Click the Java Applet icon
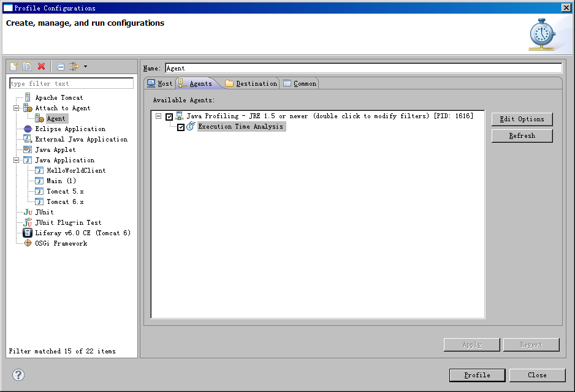Viewport: 575px width, 392px height. pos(28,149)
